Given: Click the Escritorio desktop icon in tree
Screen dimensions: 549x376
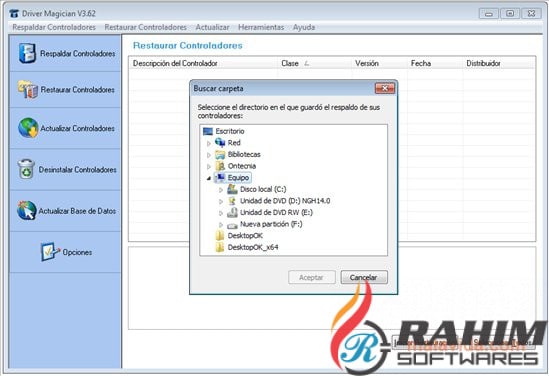Looking at the screenshot, I should [x=208, y=131].
